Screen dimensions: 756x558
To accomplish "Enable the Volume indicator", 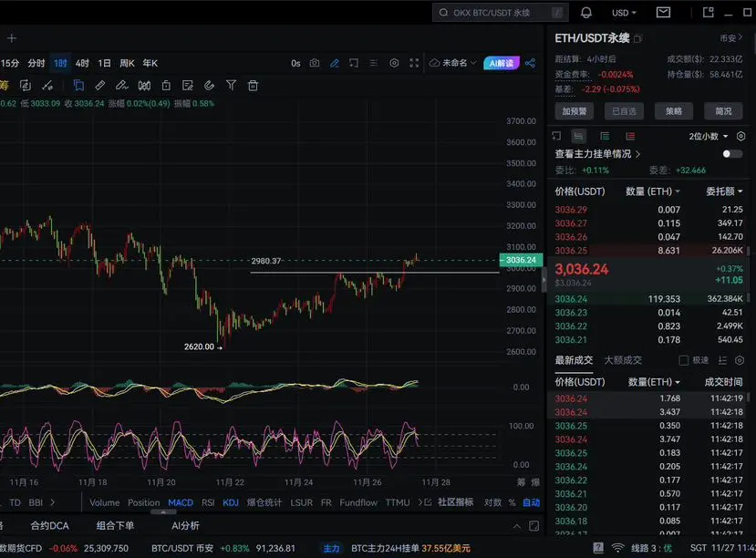I will 104,502.
